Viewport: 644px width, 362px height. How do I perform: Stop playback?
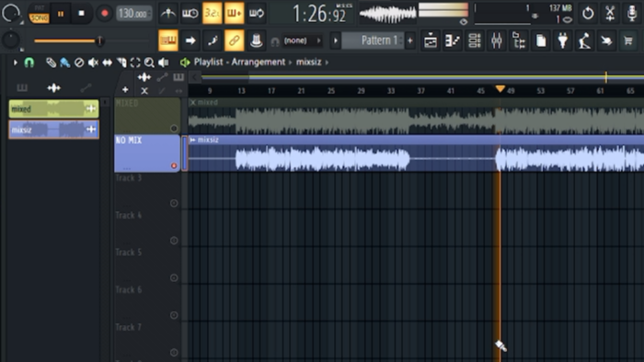coord(81,14)
